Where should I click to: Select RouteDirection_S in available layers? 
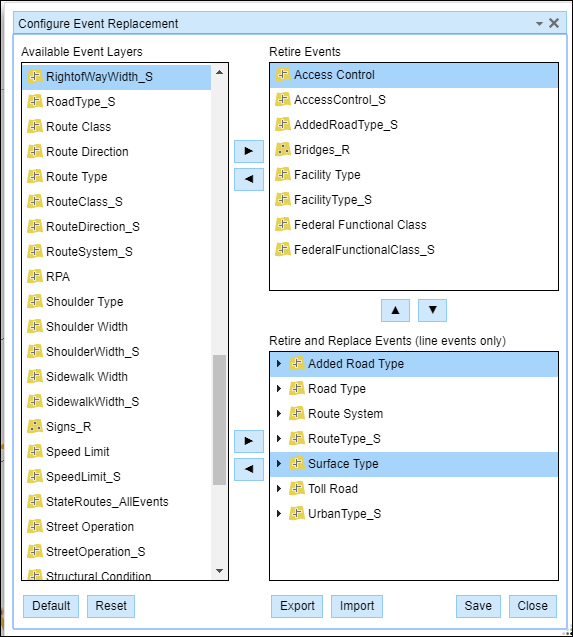[x=117, y=227]
